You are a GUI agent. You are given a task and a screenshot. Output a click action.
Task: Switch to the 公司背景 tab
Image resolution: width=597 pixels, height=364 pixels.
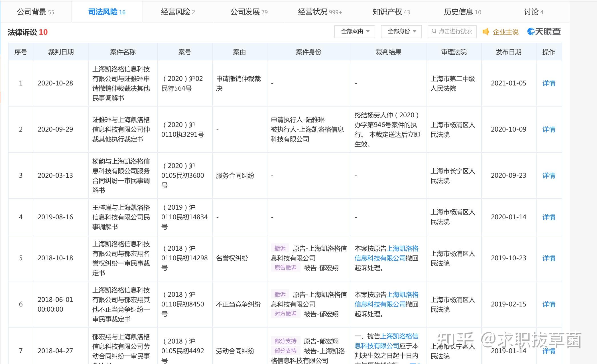(x=36, y=12)
